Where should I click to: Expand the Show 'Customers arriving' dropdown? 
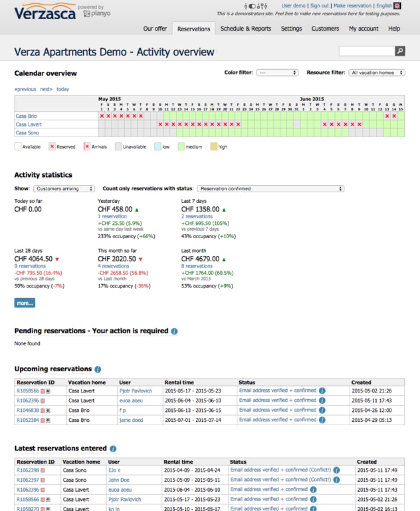(64, 189)
